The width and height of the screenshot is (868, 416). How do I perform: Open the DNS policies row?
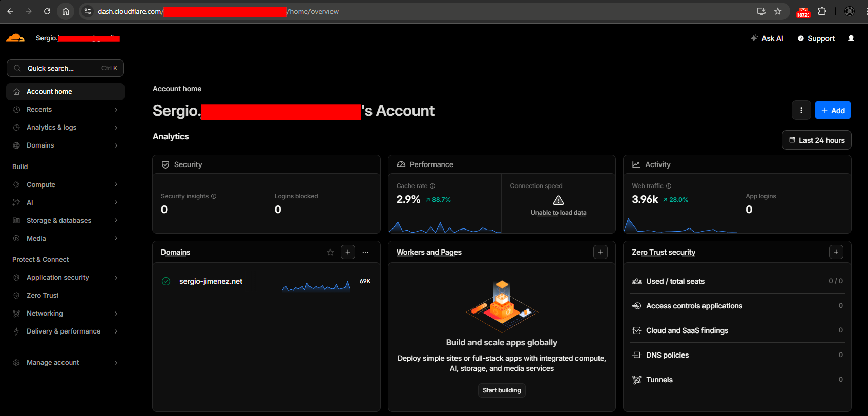coord(737,355)
